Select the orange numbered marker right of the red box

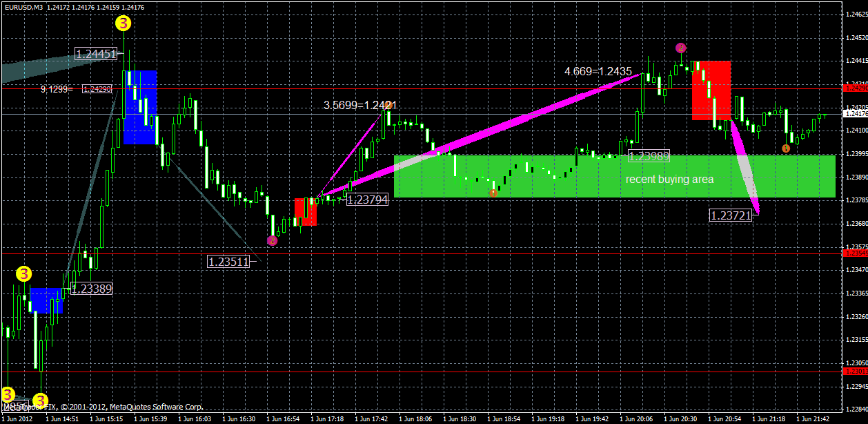click(787, 148)
